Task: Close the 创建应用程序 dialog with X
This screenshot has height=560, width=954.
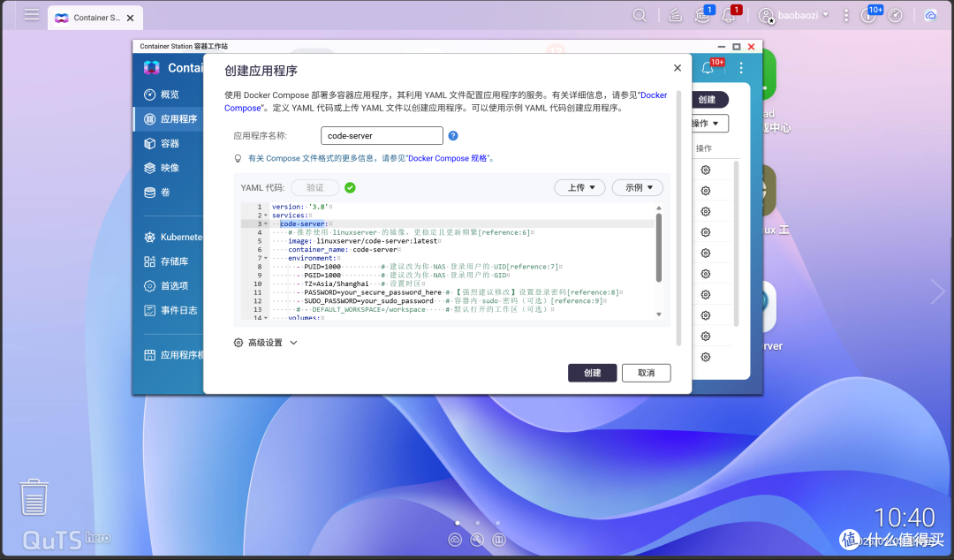Action: [x=678, y=67]
